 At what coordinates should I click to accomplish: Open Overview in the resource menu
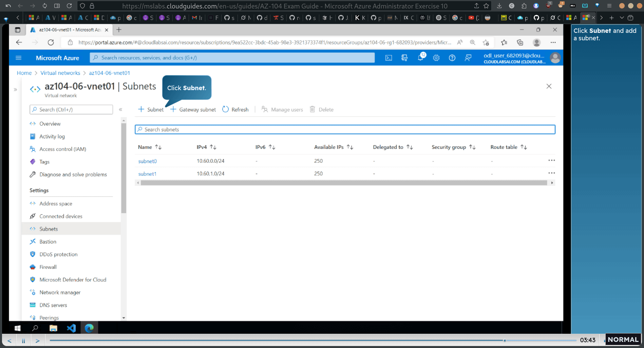pyautogui.click(x=50, y=124)
